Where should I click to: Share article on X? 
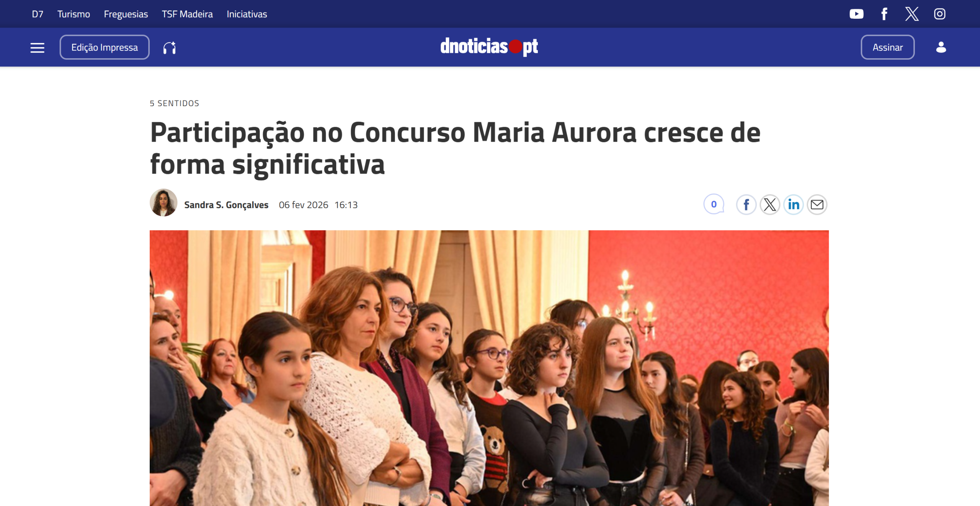pos(770,205)
